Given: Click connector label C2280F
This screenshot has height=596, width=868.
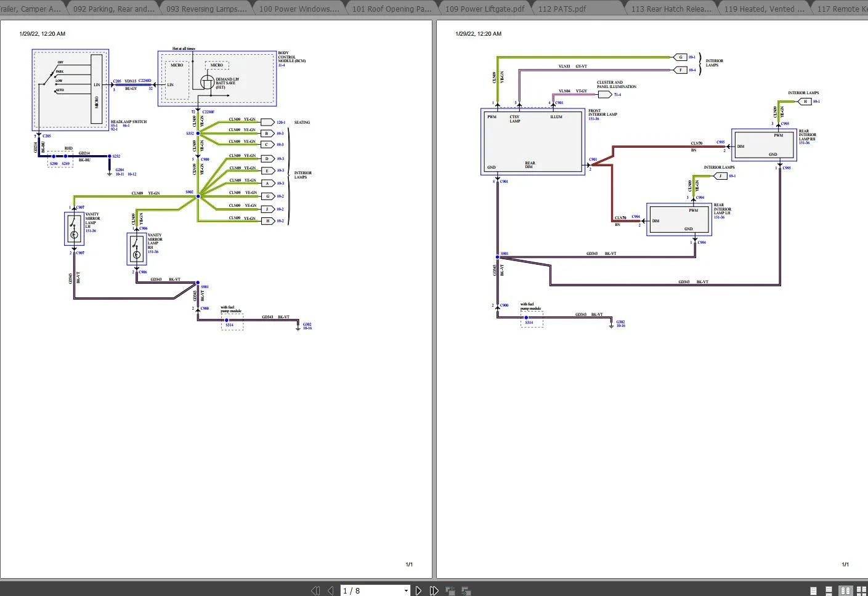Looking at the screenshot, I should 208,112.
